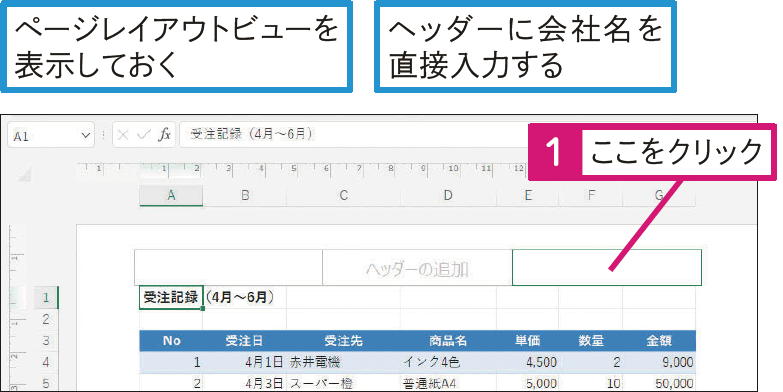Select row 3 header

point(46,341)
